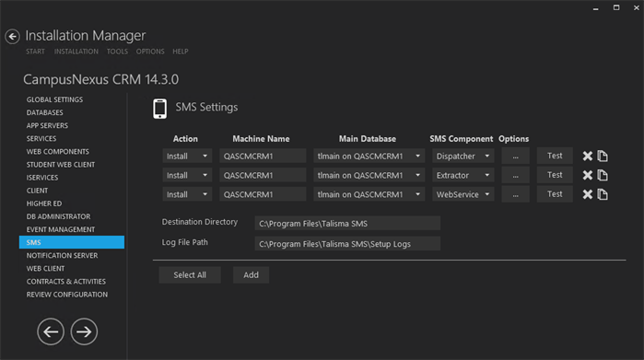
Task: Select CLIENT in sidebar
Action: click(x=38, y=191)
